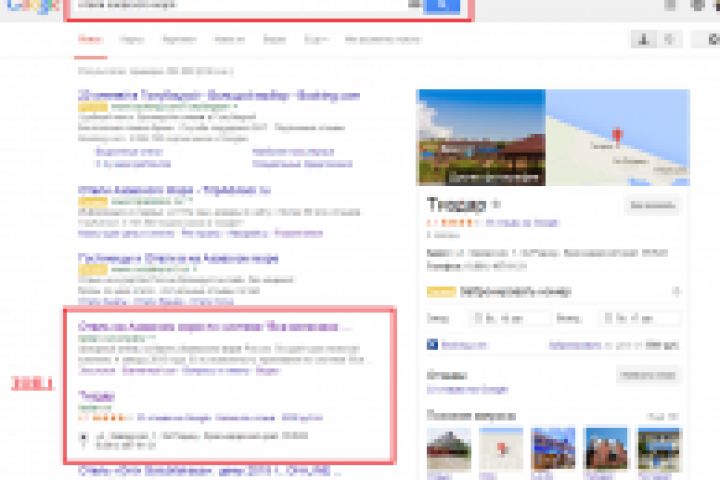Click the blue search magnifier button
Screen dimensions: 720x480
441,6
